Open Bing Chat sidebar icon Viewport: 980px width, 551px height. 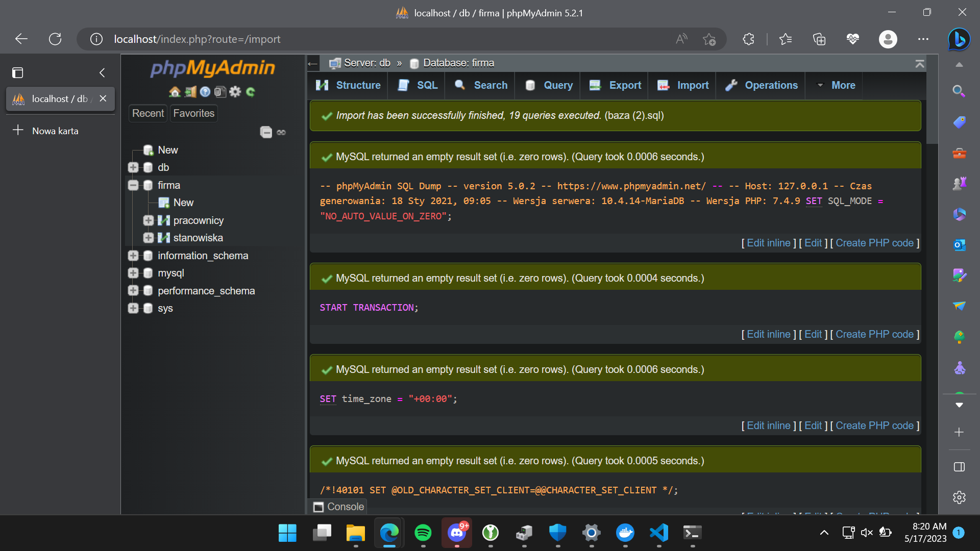pos(959,39)
